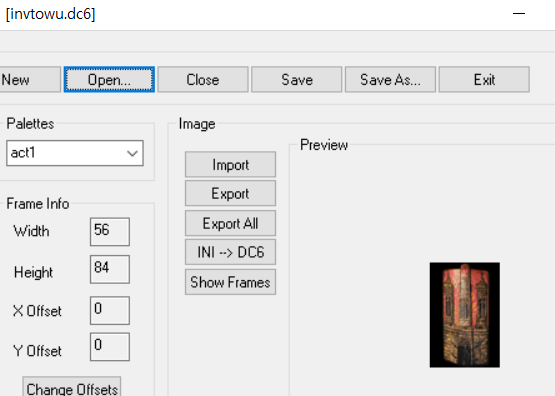This screenshot has height=396, width=555.
Task: Click the Change Offsets button
Action: 72,386
